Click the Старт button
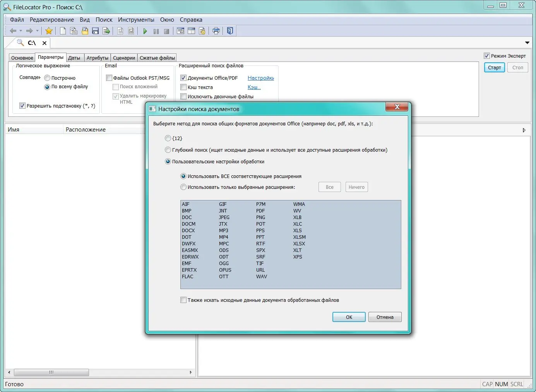536x392 pixels. [x=495, y=68]
